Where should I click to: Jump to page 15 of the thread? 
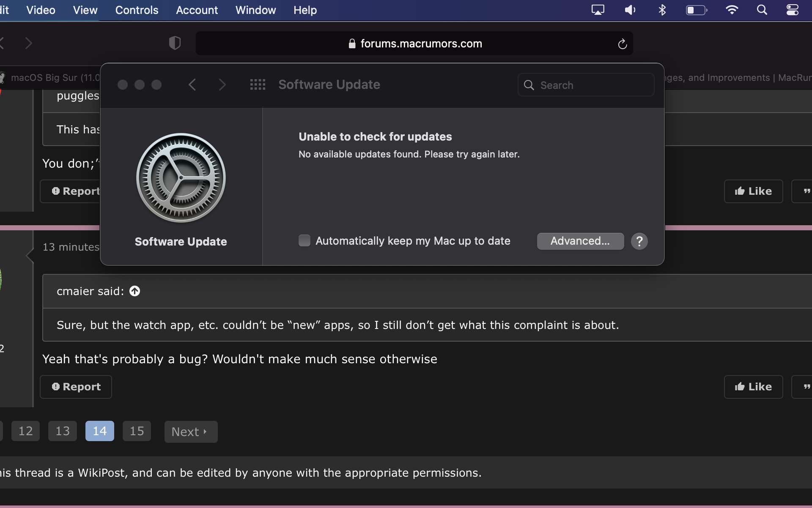(x=137, y=431)
